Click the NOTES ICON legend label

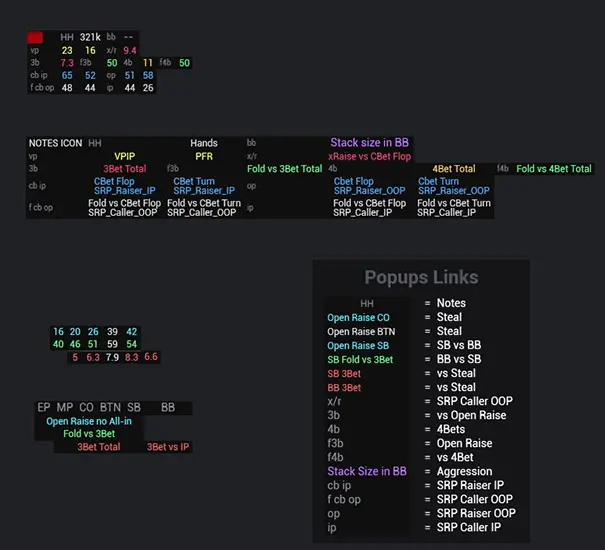56,143
